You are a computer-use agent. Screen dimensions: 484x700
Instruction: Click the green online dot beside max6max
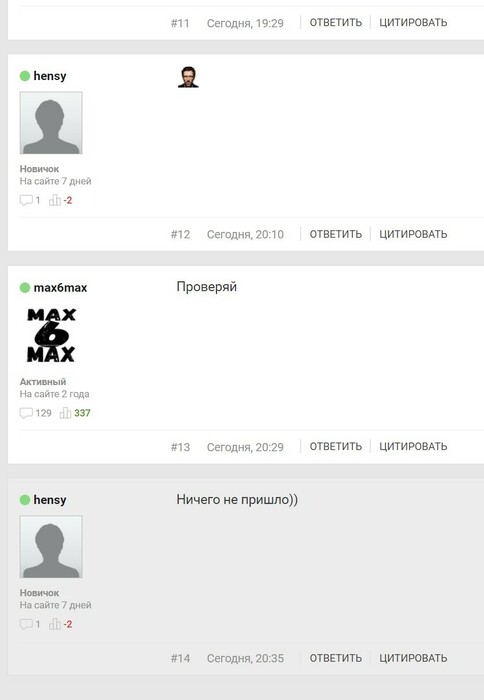pyautogui.click(x=25, y=288)
